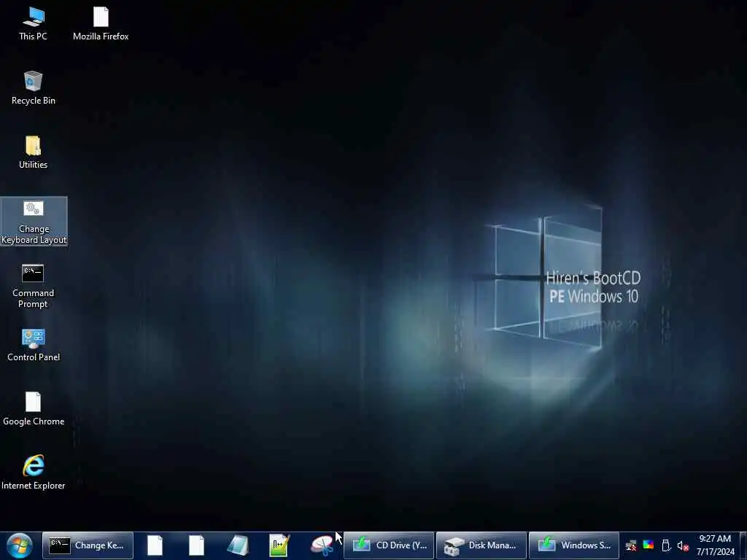Click the Show Desktop strip at taskbar end
Screen dimensions: 747x560
[743, 545]
